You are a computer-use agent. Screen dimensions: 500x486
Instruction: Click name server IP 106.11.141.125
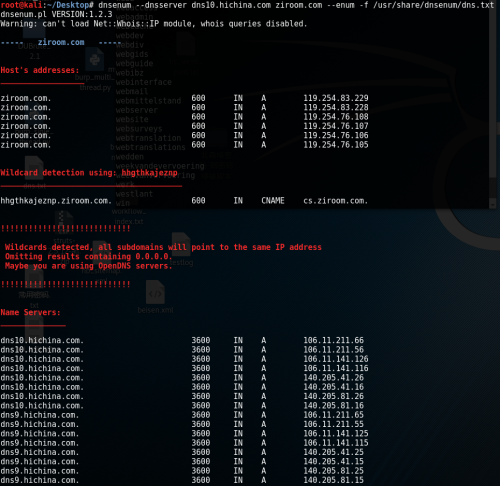[x=336, y=434]
